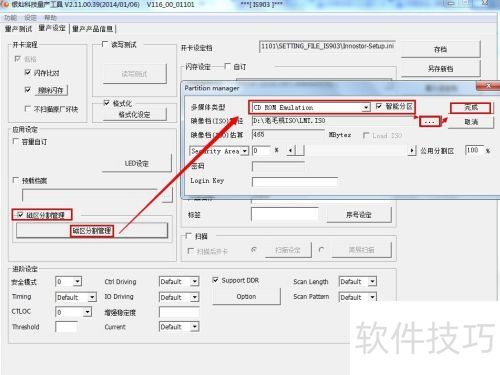Select the radio button beside 扫描设定

tap(254, 249)
